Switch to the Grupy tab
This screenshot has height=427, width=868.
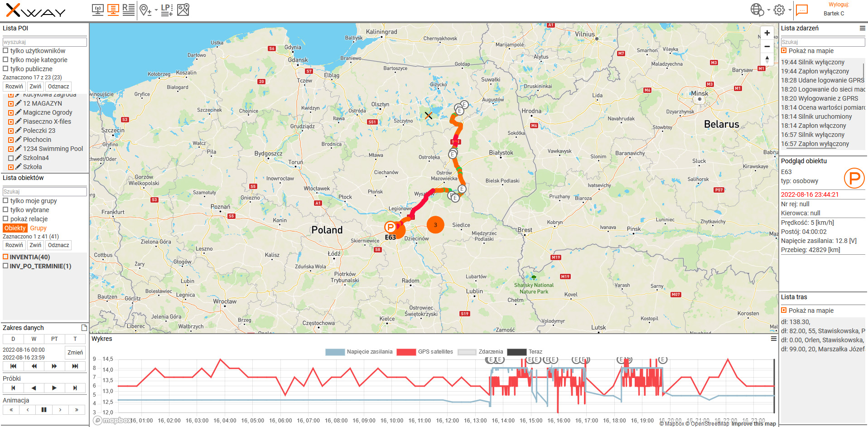[38, 228]
